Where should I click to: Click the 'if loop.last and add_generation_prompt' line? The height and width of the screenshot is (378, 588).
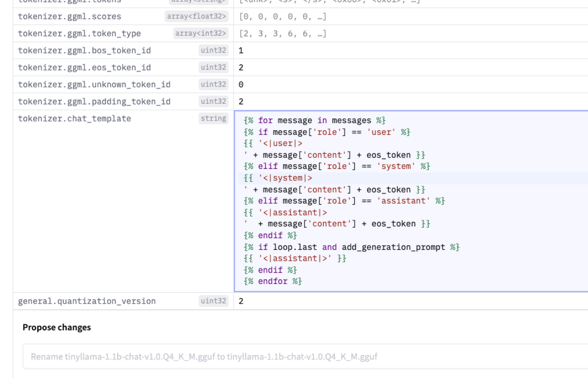(351, 247)
